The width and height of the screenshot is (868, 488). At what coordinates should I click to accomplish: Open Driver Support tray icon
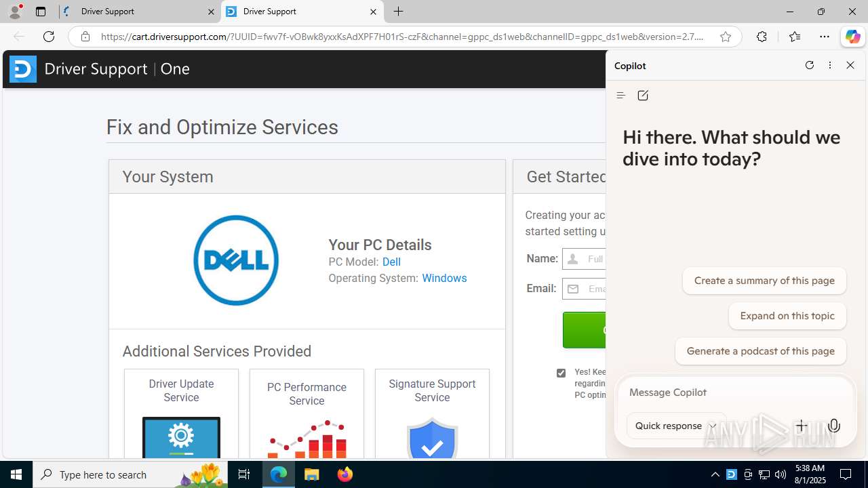click(x=732, y=474)
